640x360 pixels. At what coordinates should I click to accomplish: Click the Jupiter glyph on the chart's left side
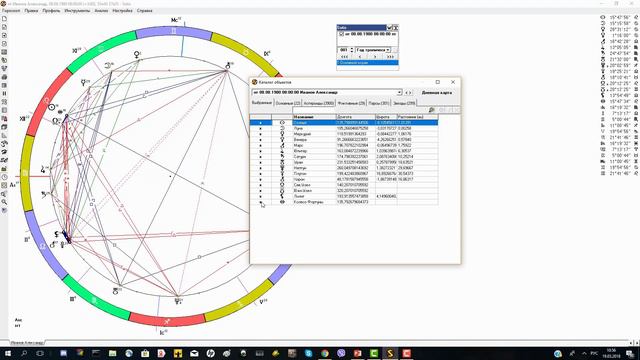point(43,169)
